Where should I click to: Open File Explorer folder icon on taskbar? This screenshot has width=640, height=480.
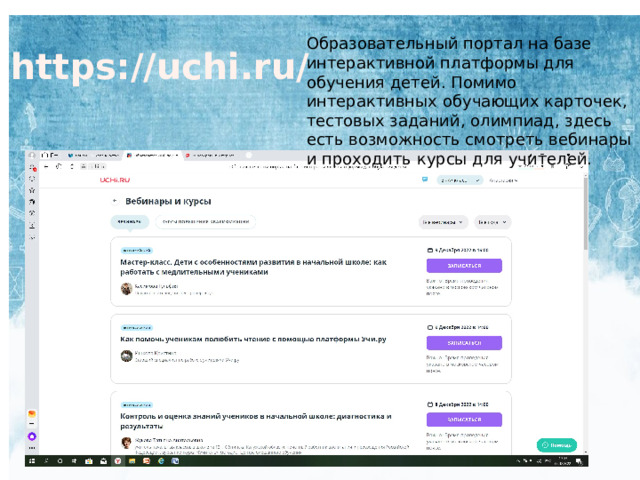click(132, 461)
